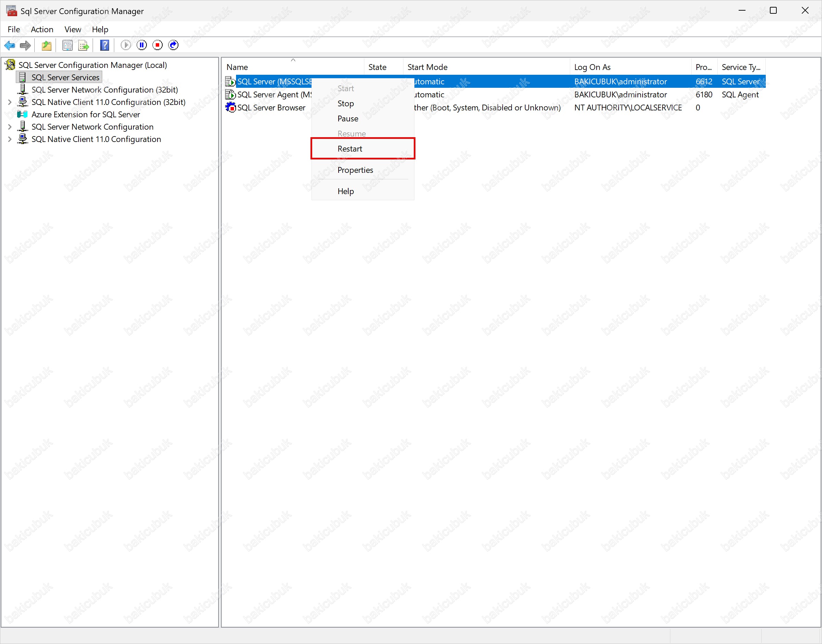Choose Restart from the context menu
This screenshot has width=822, height=644.
[x=350, y=149]
